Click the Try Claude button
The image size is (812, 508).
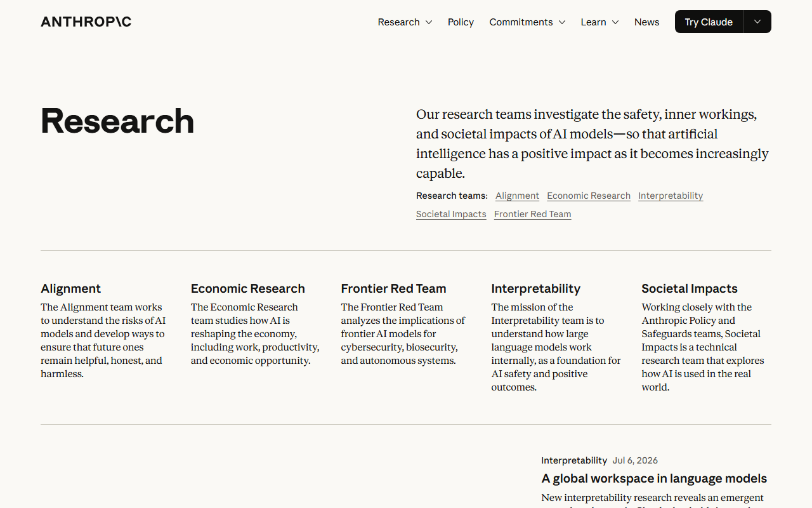pos(709,22)
